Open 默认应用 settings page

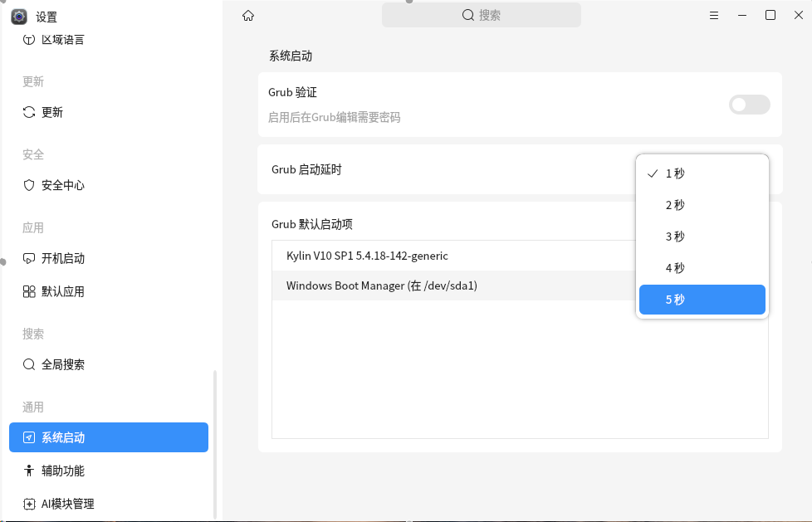(109, 291)
